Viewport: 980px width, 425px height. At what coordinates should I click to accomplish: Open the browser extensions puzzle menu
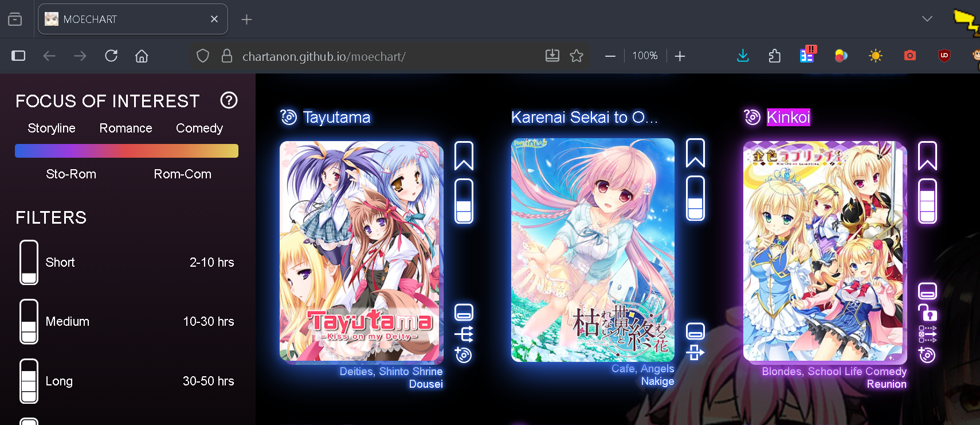pyautogui.click(x=775, y=56)
